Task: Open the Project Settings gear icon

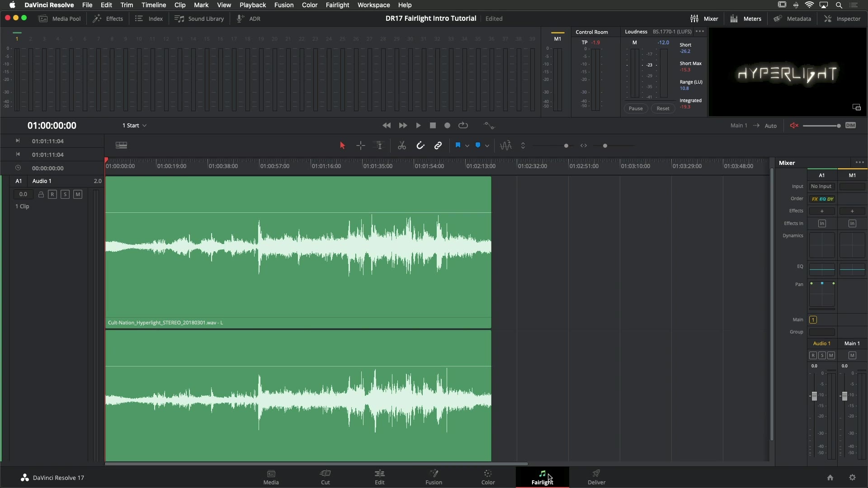Action: coord(852,478)
